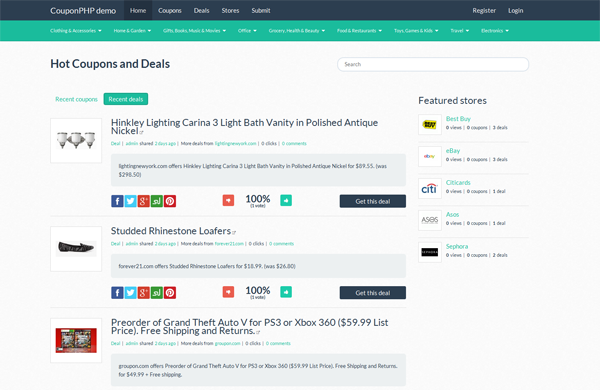Pin Studded Rhinestone Loafers on Pinterest
600x390 pixels.
click(170, 292)
